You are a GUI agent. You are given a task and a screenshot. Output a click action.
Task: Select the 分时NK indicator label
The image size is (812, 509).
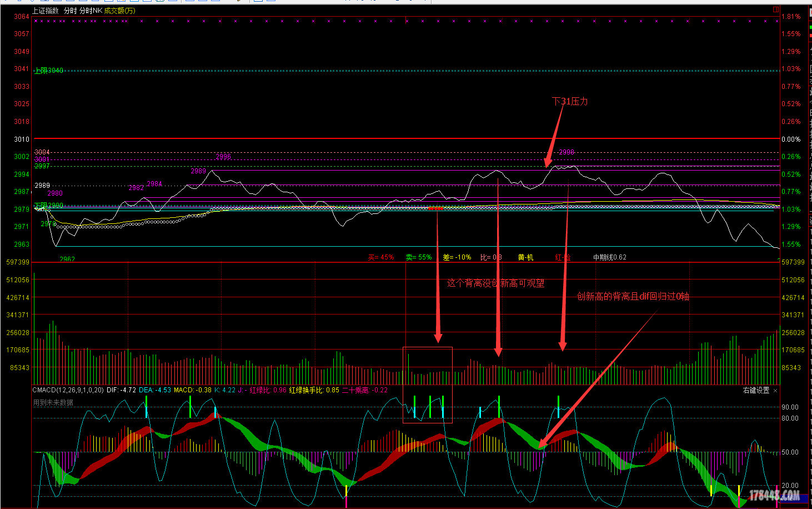click(91, 11)
